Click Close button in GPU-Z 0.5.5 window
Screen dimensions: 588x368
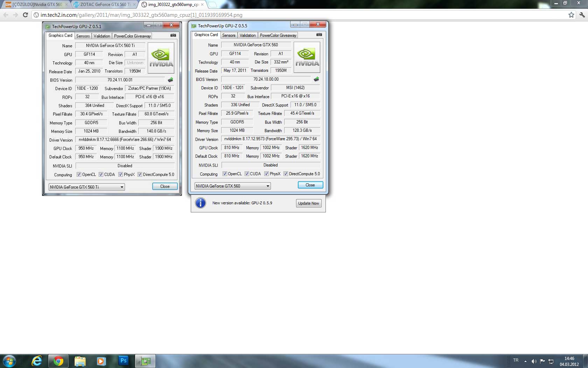click(x=310, y=185)
